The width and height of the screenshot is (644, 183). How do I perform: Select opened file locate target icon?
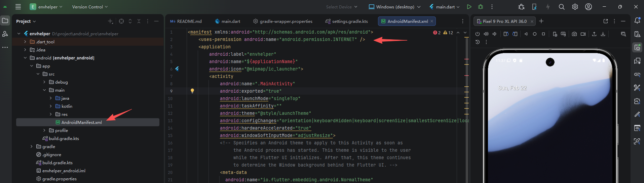(x=121, y=21)
